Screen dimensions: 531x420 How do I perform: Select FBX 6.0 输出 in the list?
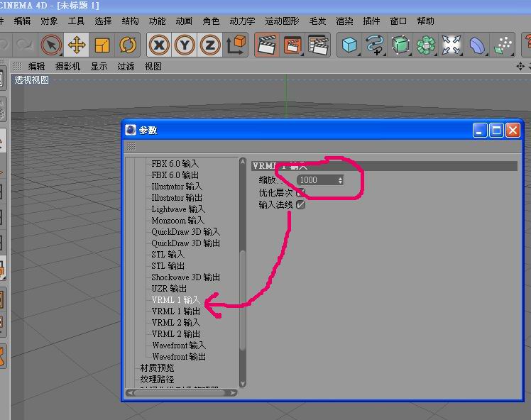coord(175,175)
